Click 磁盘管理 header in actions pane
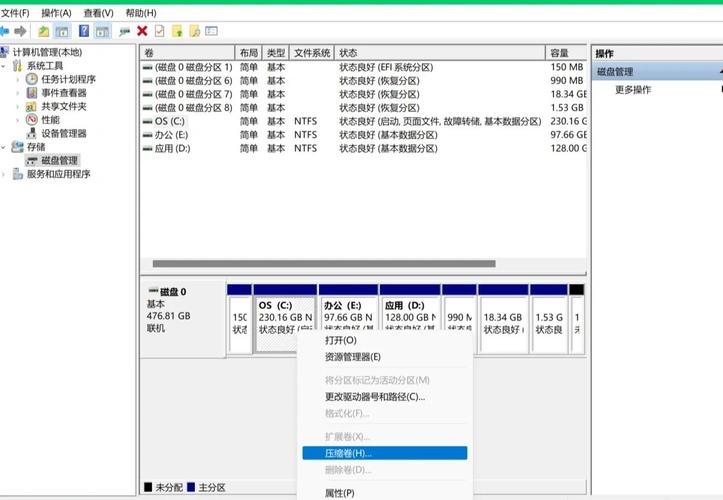The image size is (723, 500). point(657,71)
